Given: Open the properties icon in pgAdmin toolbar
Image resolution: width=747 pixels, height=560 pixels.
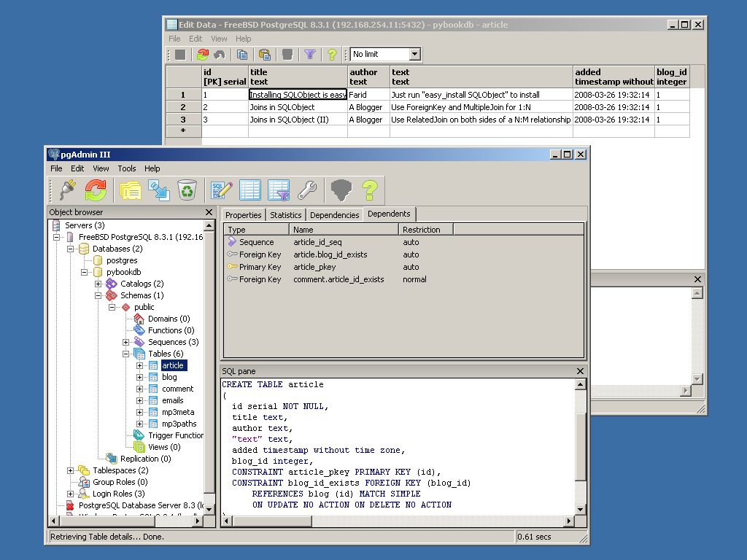Looking at the screenshot, I should coord(130,190).
